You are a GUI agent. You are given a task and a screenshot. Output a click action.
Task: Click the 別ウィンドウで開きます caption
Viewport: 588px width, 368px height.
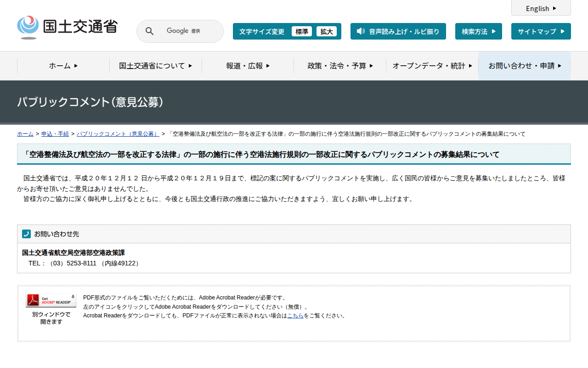[51, 318]
